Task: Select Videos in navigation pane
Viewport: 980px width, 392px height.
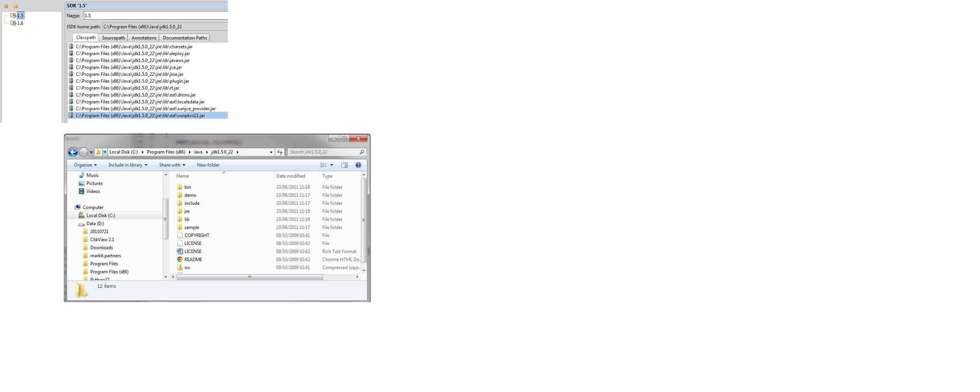Action: 89,191
